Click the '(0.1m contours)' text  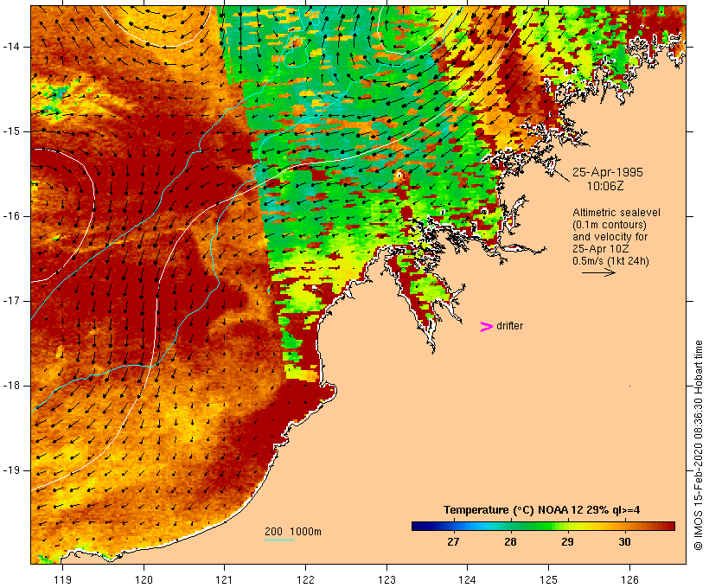tap(609, 224)
